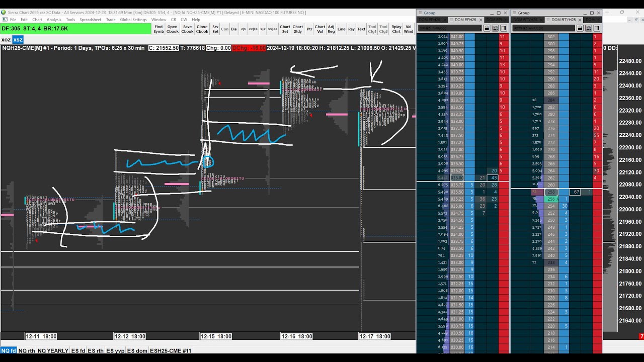Switch to ESH25-CME #11 tab
Screen dimensions: 644x362
[x=171, y=350]
